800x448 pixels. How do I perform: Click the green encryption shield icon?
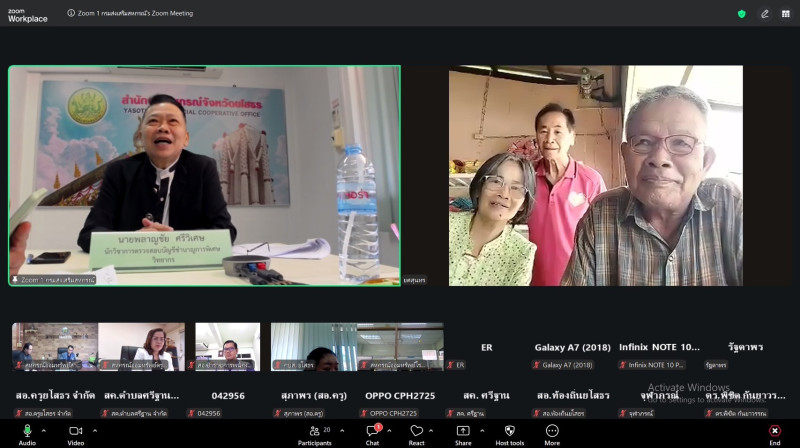(x=741, y=13)
